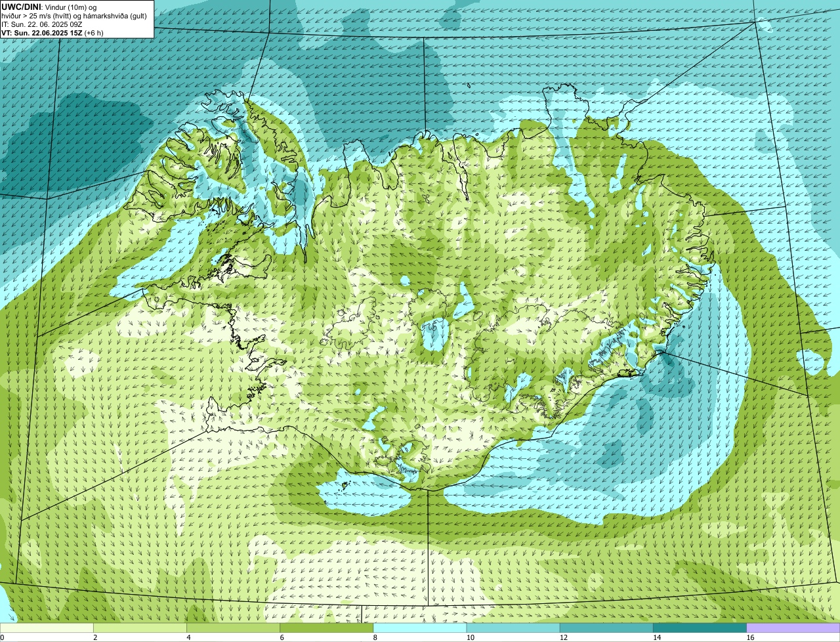Screen dimensions: 840x642
Task: Click the legend tick label "14"
Action: point(657,637)
